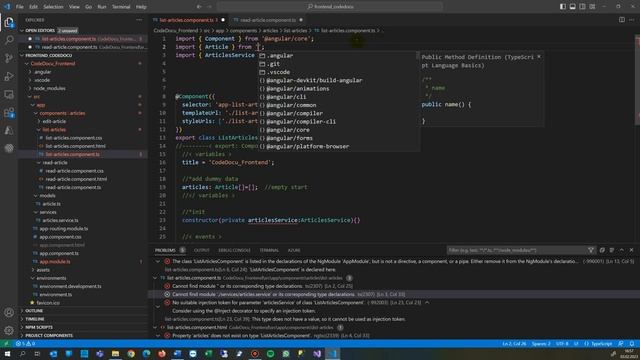This screenshot has height=360, width=640.
Task: Select @angular/forms in the suggestion list
Action: click(339, 138)
